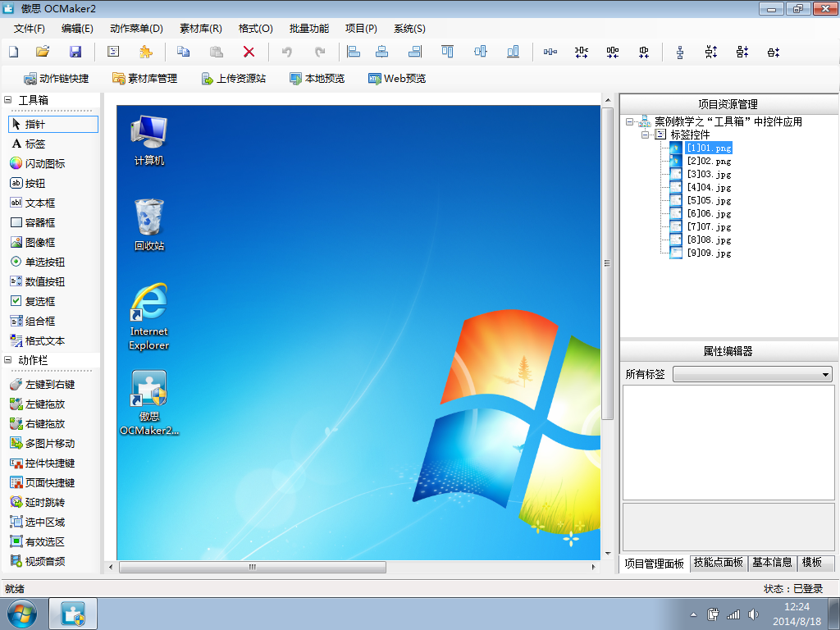Click the 素材库管理 button
This screenshot has height=630, width=840.
pyautogui.click(x=144, y=79)
